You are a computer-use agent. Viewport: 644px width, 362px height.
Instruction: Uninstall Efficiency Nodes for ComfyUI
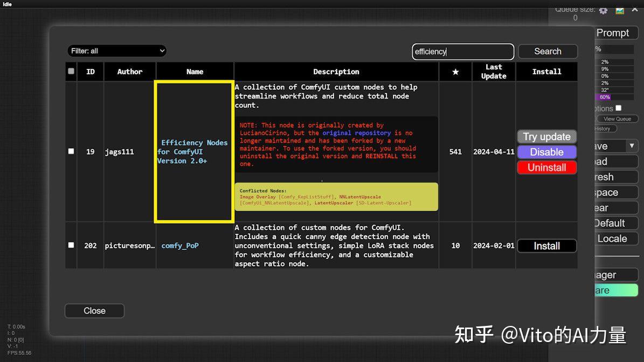[x=546, y=168]
